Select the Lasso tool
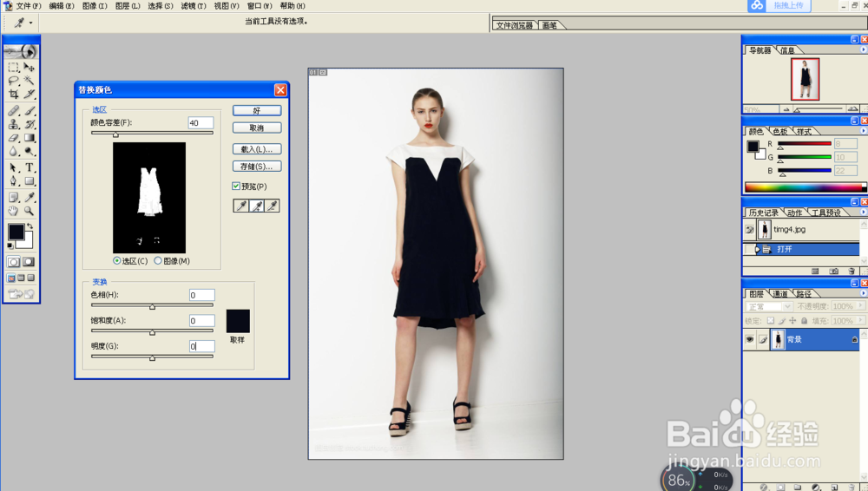The width and height of the screenshot is (868, 491). click(14, 81)
